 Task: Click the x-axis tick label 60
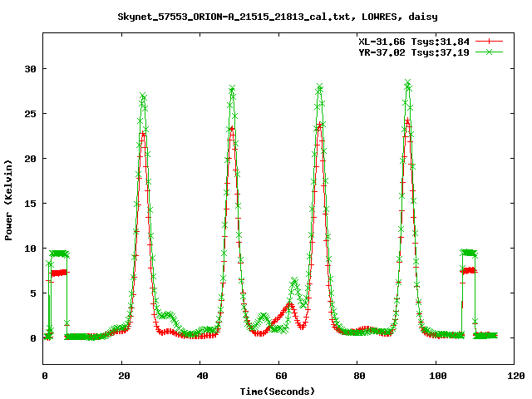click(281, 376)
